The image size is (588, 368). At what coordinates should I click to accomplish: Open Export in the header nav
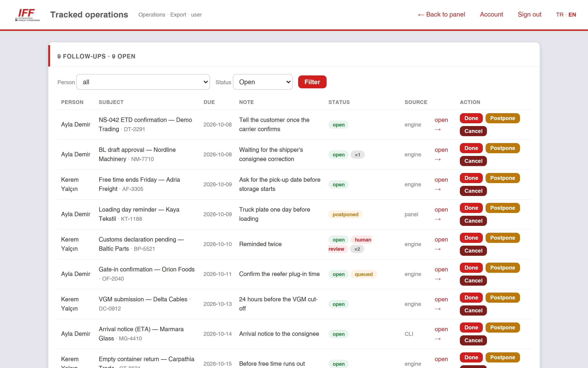(x=178, y=14)
